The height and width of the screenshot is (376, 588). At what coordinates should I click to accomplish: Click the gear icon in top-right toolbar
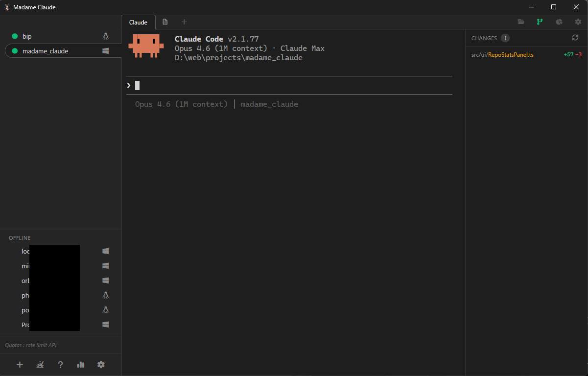click(578, 22)
